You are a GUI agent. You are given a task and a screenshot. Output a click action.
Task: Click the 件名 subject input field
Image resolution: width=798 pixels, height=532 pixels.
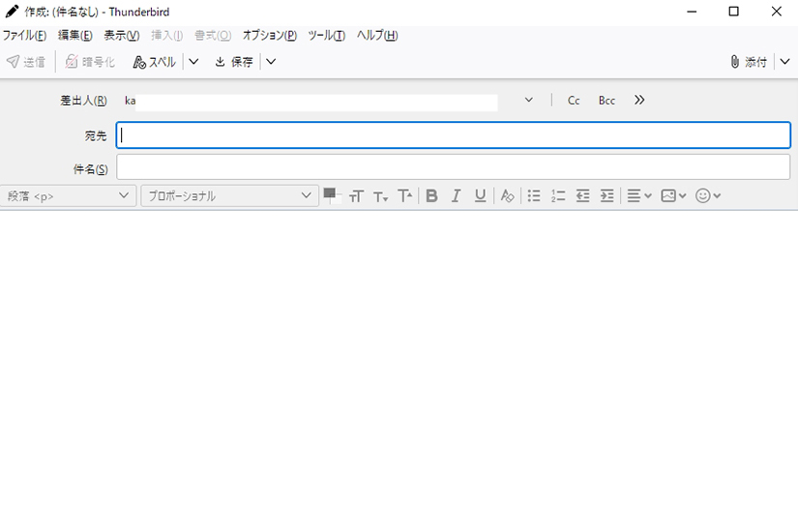coord(453,167)
